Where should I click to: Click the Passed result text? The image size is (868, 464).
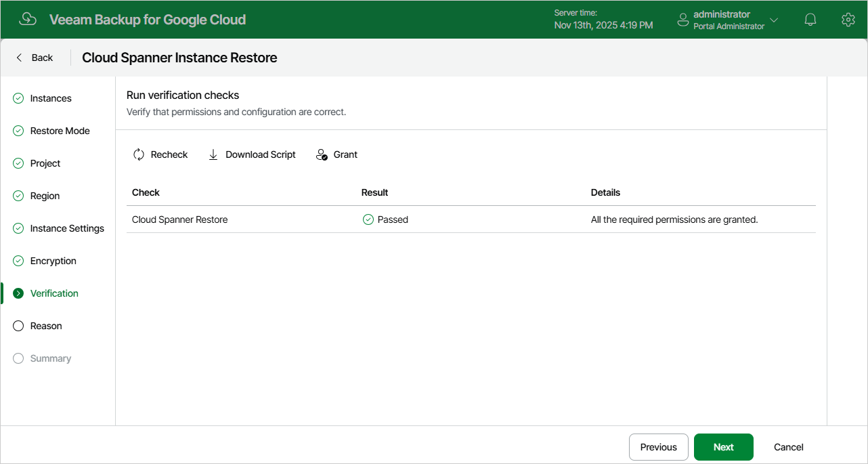click(393, 219)
